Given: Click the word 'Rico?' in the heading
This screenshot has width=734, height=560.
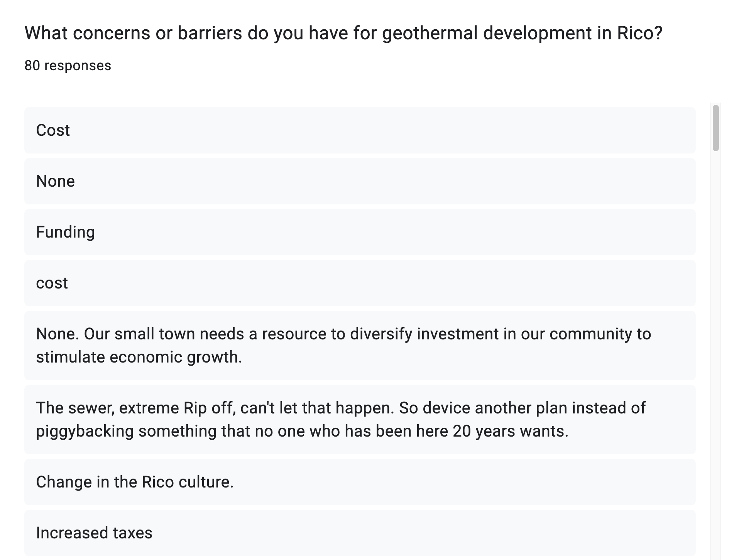Looking at the screenshot, I should point(640,33).
